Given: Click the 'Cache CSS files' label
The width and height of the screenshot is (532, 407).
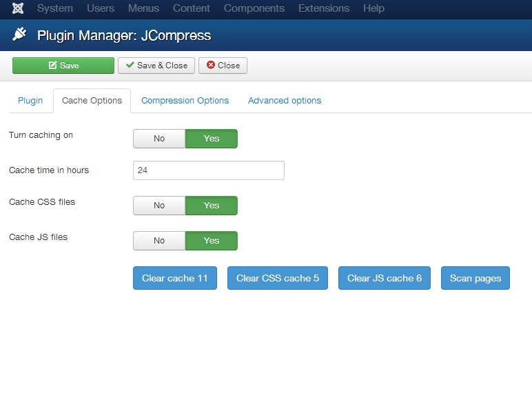Looking at the screenshot, I should pos(42,202).
